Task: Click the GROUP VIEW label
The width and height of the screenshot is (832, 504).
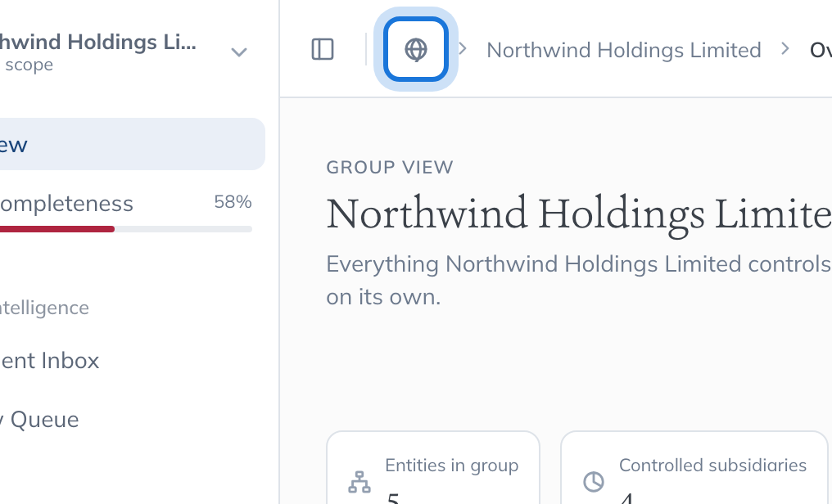Action: [x=390, y=168]
